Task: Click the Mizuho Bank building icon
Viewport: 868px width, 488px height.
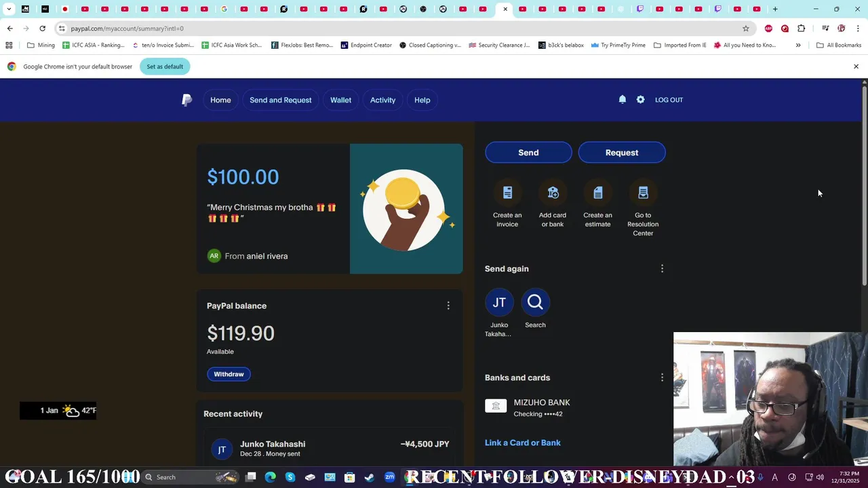Action: 496,406
